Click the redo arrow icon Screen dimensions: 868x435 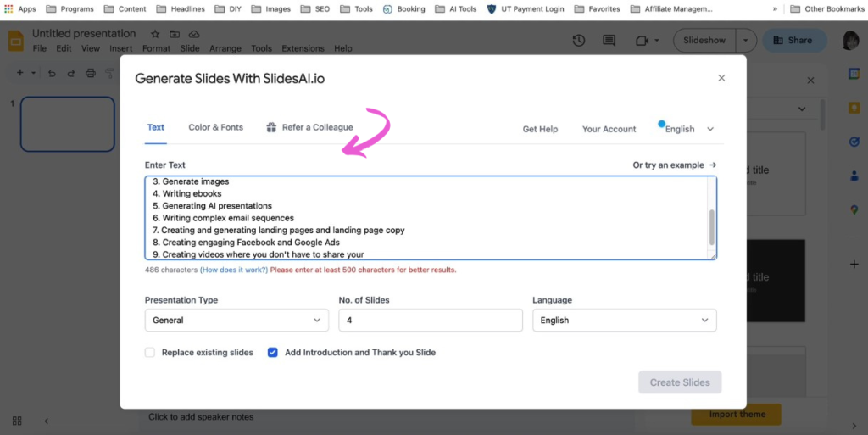71,73
